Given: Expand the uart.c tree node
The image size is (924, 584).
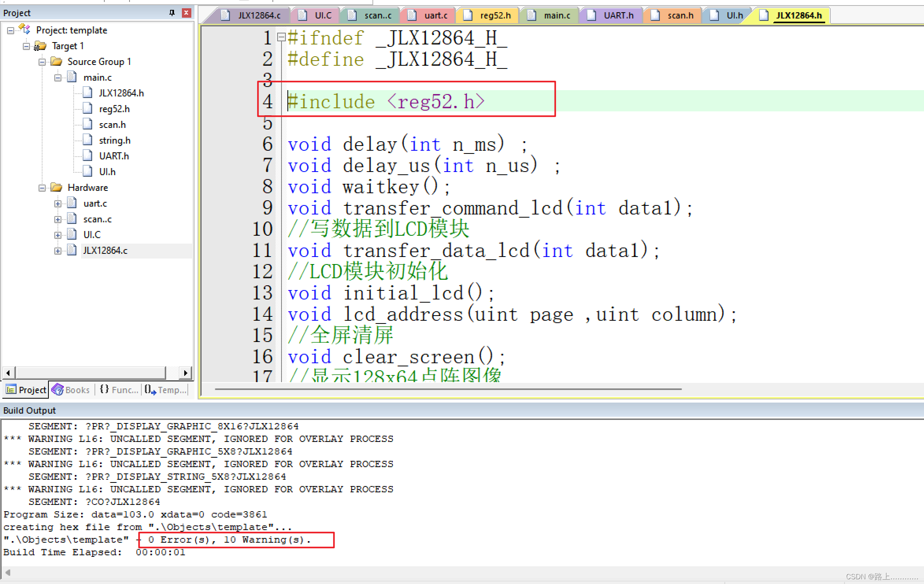Looking at the screenshot, I should (x=58, y=203).
